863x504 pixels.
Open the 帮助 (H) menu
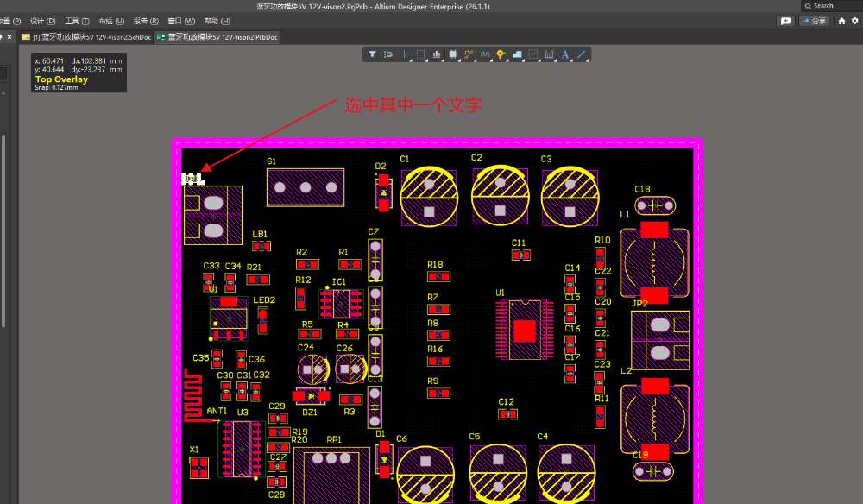(217, 21)
